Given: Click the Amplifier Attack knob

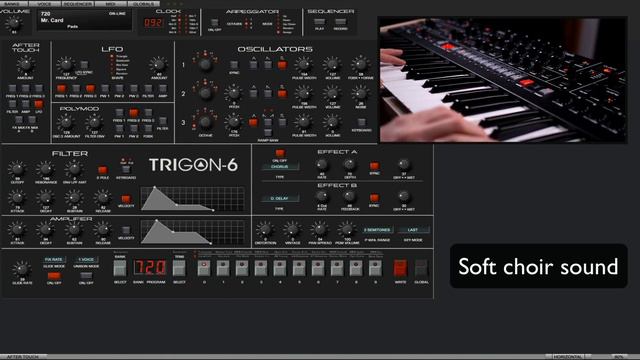Looking at the screenshot, I should tap(17, 230).
